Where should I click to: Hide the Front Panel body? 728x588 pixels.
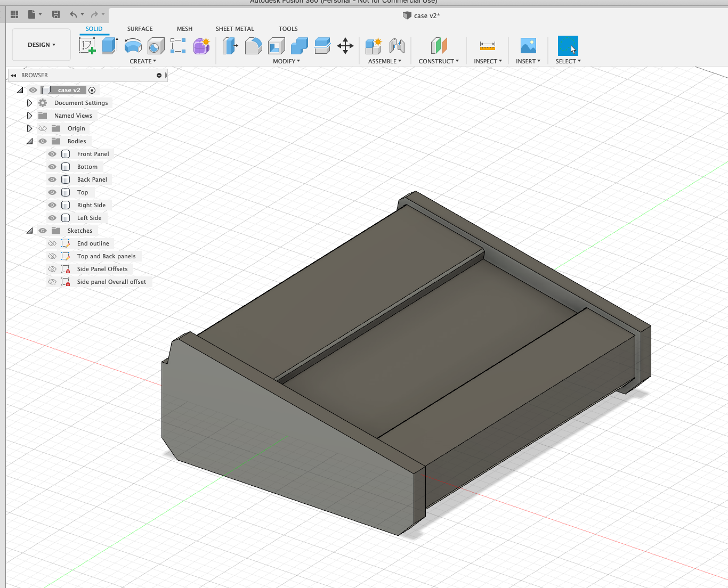click(x=52, y=154)
